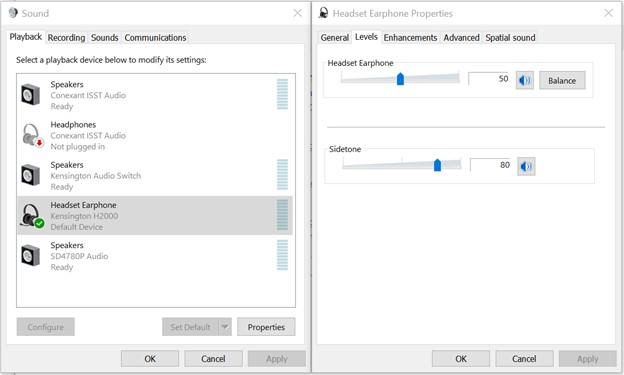The width and height of the screenshot is (624, 375).
Task: Click Conexant Speakers row level meter
Action: click(x=282, y=94)
